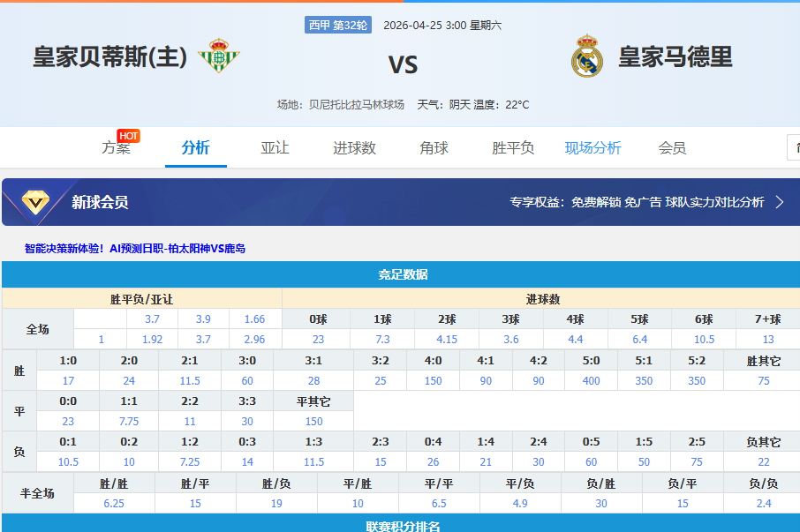Viewport: 800px width, 532px height.
Task: Open the 会员 tab
Action: 672,148
